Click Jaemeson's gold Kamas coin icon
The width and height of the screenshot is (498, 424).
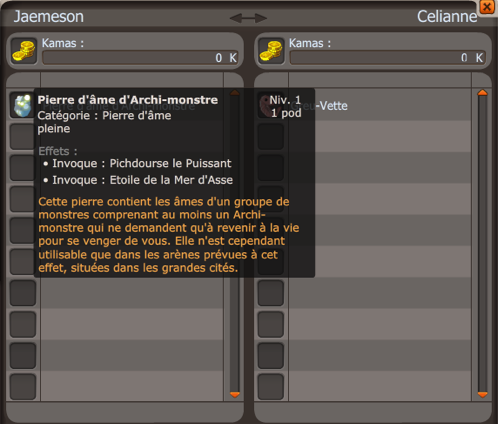pyautogui.click(x=23, y=51)
